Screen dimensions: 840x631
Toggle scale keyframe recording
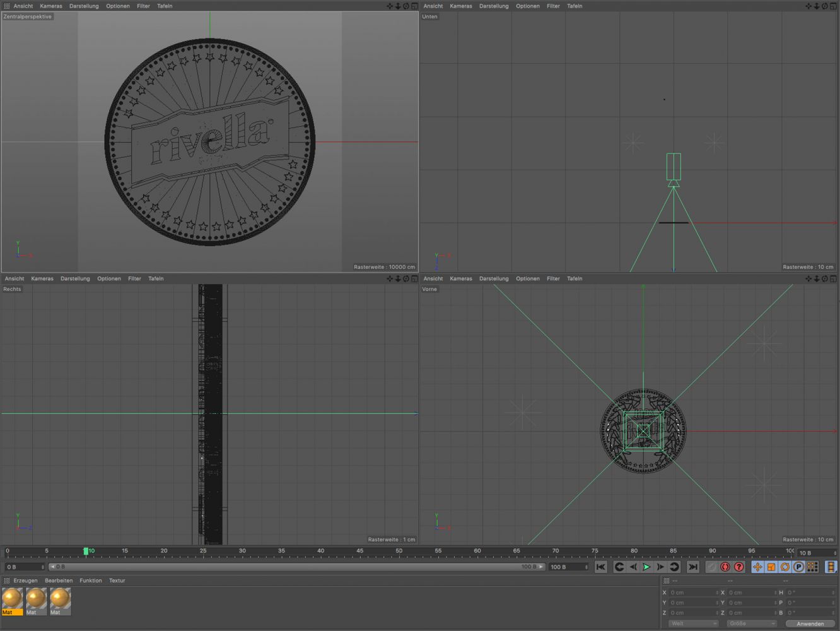pos(771,567)
